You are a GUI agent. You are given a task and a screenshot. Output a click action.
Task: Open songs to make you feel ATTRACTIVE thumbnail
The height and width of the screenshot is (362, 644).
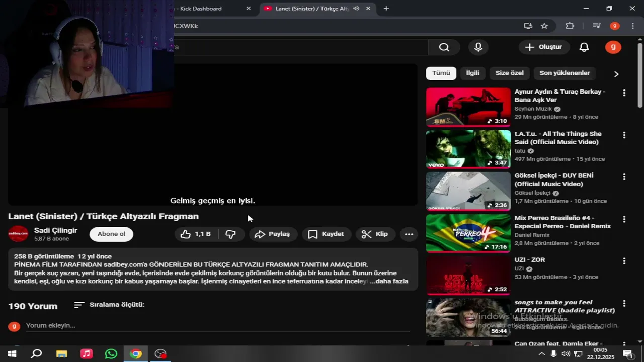click(x=468, y=318)
